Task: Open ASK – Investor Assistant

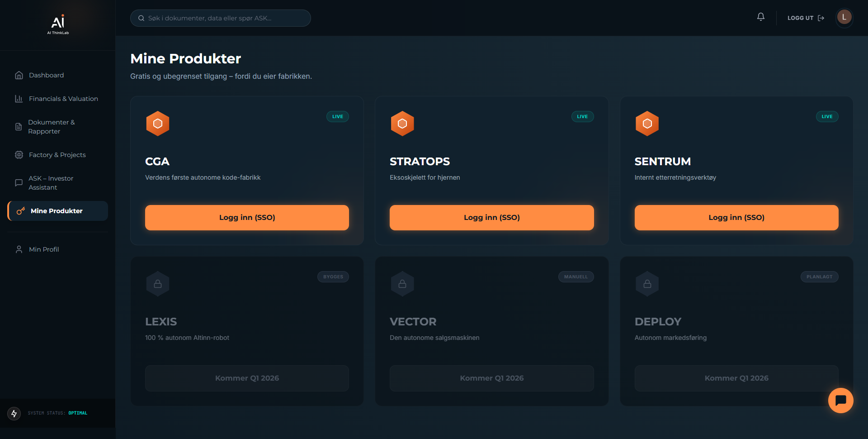Action: tap(51, 183)
